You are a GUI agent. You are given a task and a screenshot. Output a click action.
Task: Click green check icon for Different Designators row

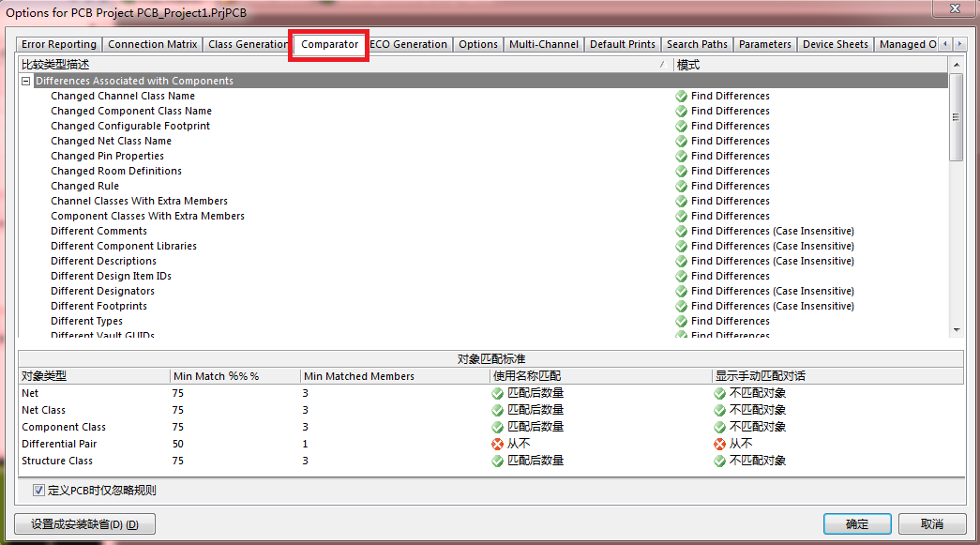tap(681, 291)
